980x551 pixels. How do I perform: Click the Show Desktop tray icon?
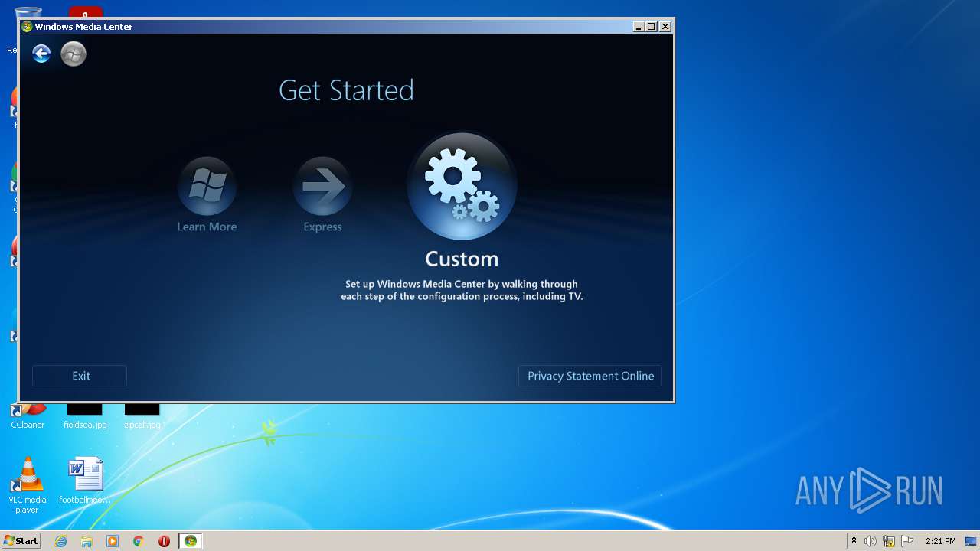coord(971,541)
